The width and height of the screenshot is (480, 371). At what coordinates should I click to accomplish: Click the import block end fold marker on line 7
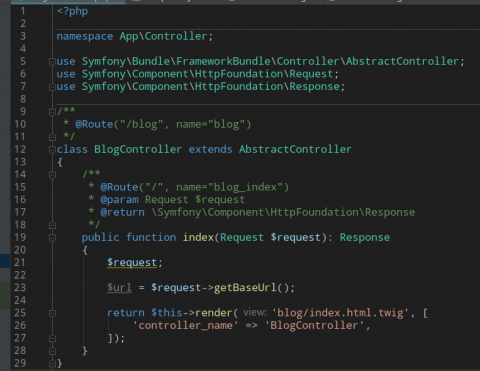[52, 87]
